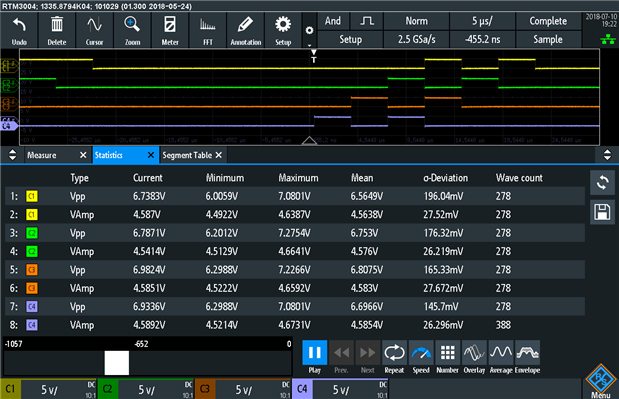The height and width of the screenshot is (399, 619).
Task: Select channel C2 button
Action: pos(107,389)
